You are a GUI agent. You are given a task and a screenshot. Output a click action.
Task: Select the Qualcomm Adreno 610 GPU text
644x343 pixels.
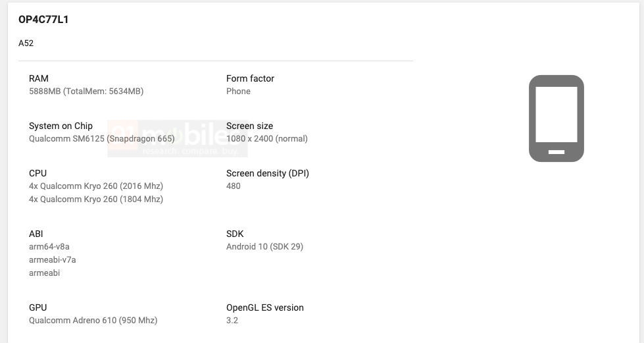93,321
